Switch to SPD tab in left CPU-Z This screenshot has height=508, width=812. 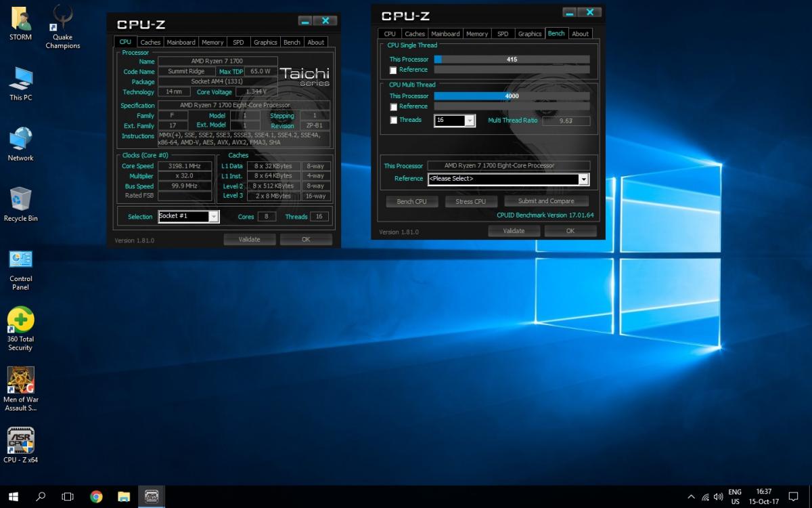point(238,42)
